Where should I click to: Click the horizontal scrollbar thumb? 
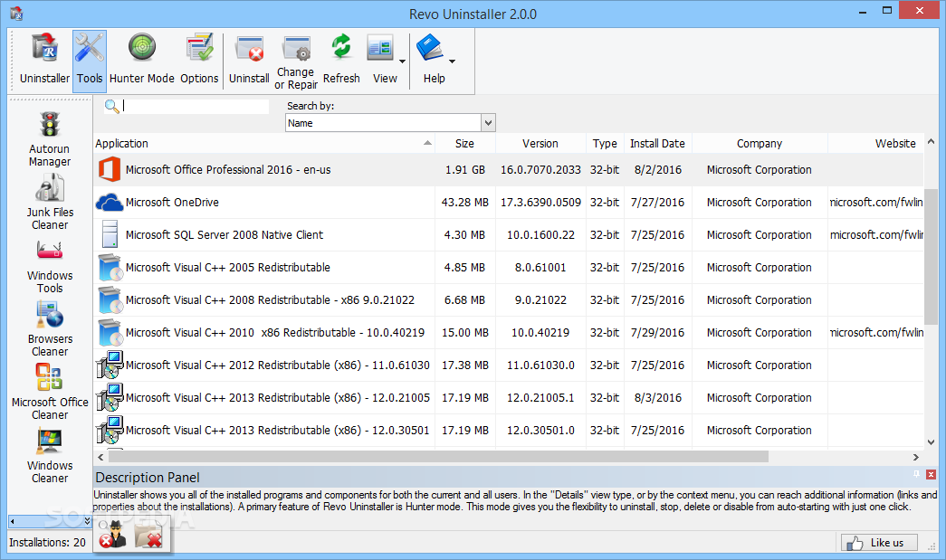pyautogui.click(x=438, y=457)
